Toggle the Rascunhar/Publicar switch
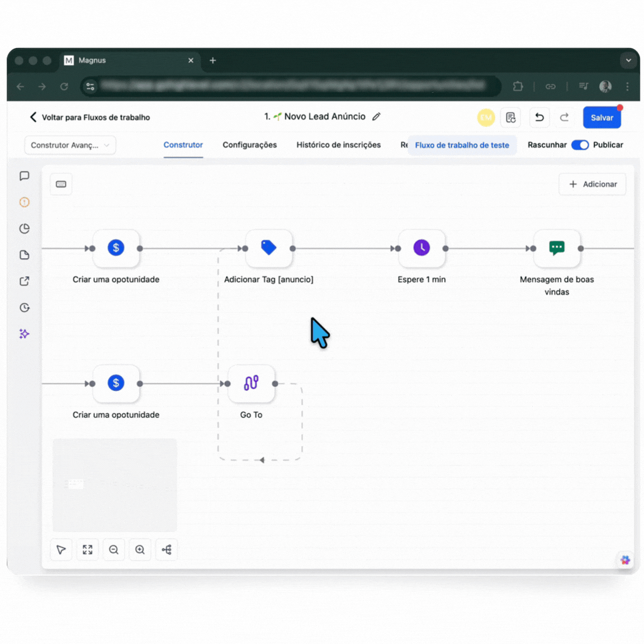This screenshot has height=644, width=644. tap(580, 145)
